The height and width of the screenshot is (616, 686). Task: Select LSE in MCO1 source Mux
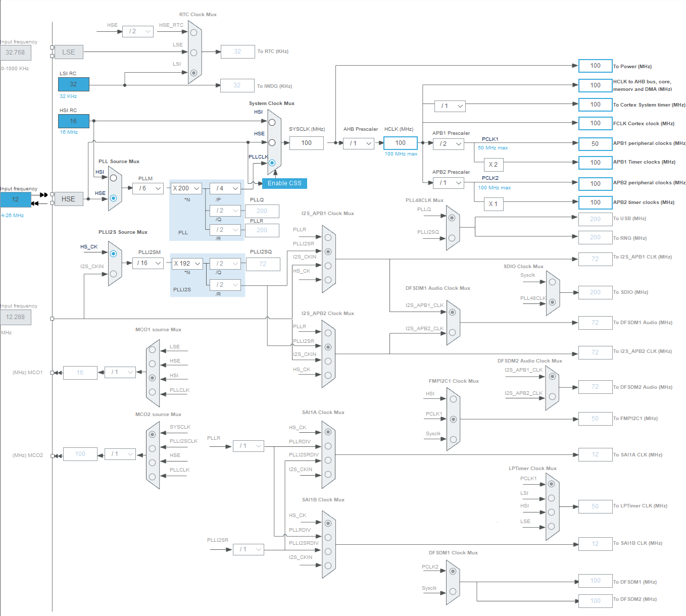152,349
